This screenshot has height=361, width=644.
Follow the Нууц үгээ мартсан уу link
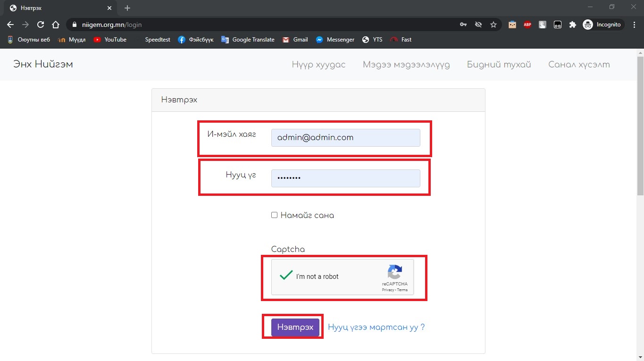pyautogui.click(x=376, y=327)
